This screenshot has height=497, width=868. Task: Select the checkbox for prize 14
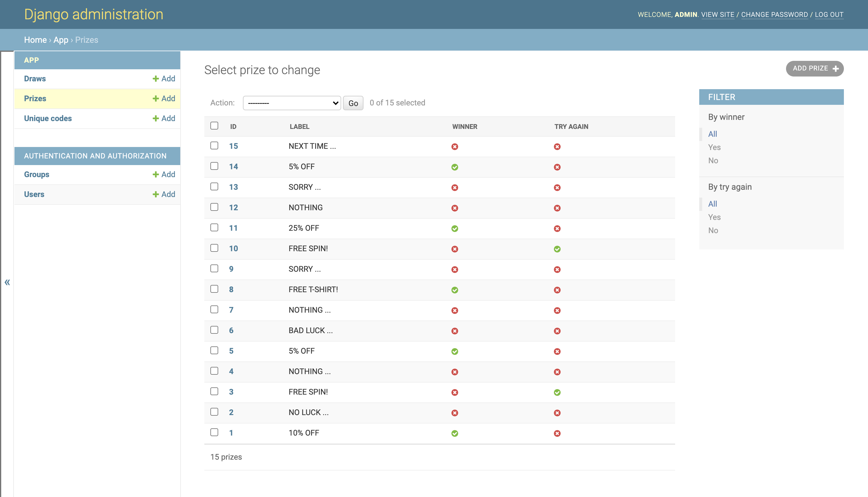click(x=214, y=166)
